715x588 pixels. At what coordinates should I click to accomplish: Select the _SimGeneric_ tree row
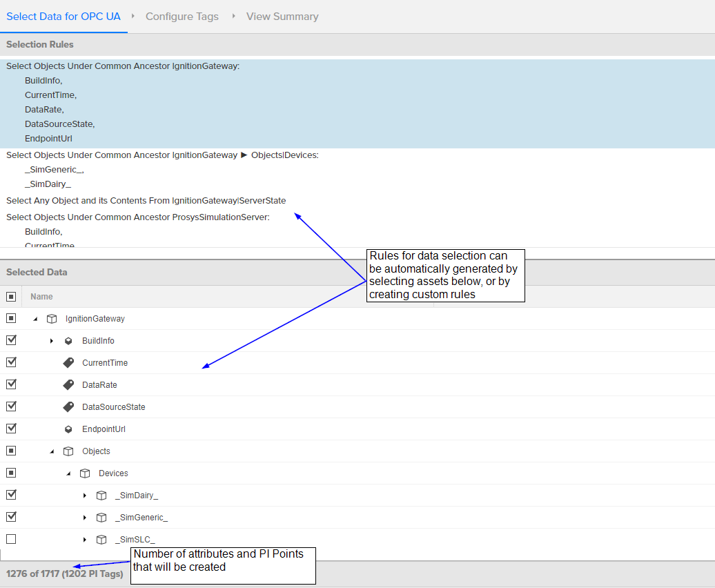coord(141,518)
